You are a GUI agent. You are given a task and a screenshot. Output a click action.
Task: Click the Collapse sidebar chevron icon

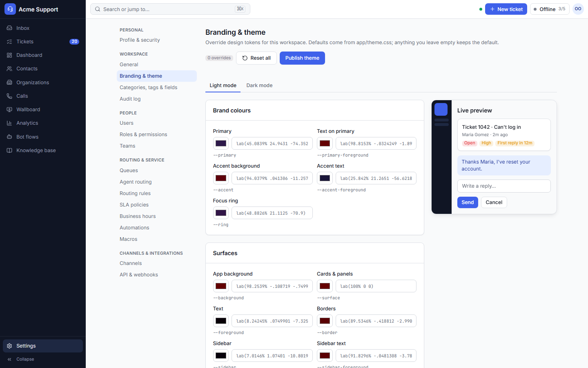[x=9, y=359]
